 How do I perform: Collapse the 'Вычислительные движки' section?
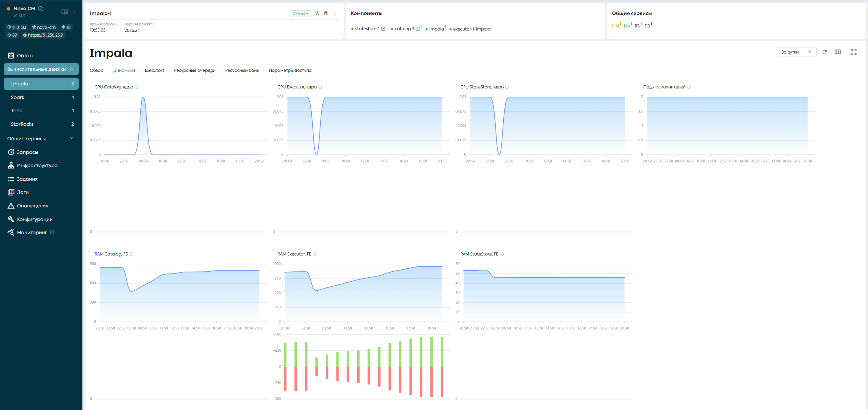[41, 69]
